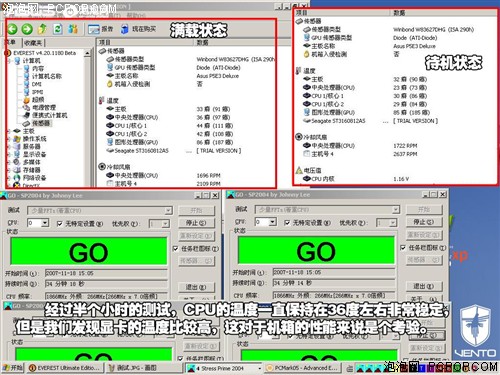Toggle 任务栏图标 checkbox in right SP2004 window
This screenshot has height=375, width=500.
403,248
